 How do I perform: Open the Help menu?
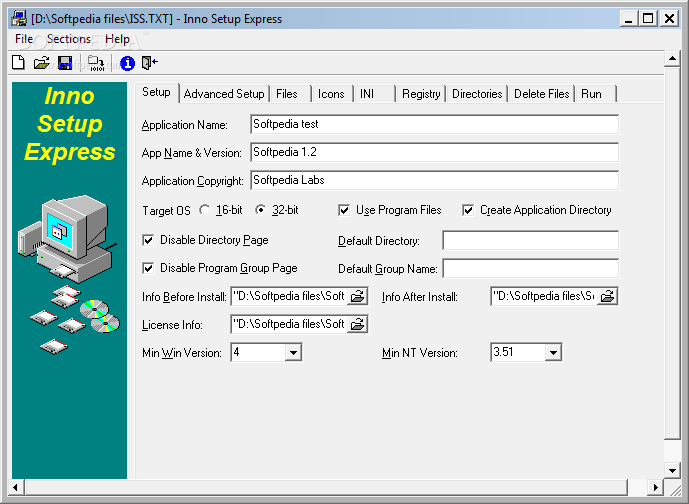[x=117, y=39]
